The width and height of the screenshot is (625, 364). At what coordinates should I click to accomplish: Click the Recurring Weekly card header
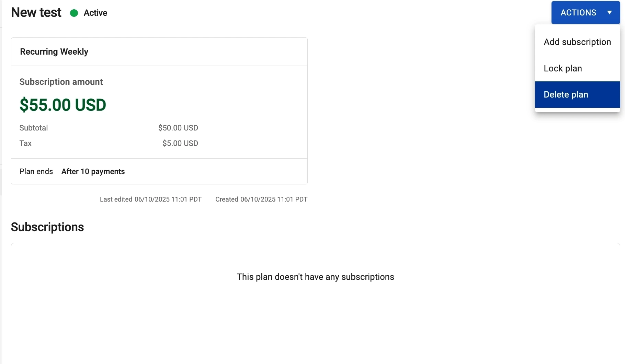click(54, 52)
